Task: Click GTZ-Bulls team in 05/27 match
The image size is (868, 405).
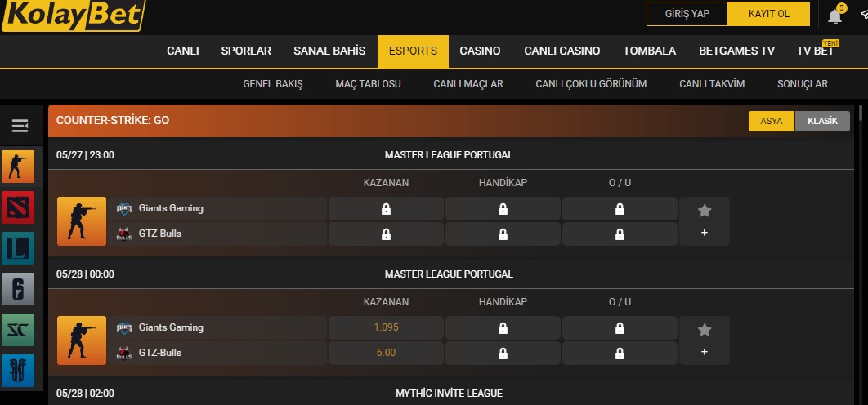Action: click(x=217, y=234)
